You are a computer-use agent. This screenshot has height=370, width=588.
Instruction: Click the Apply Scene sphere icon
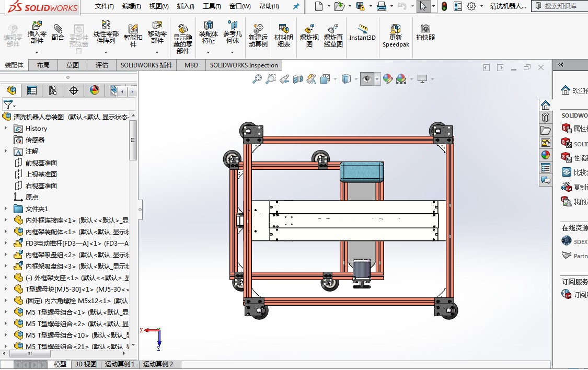(401, 79)
